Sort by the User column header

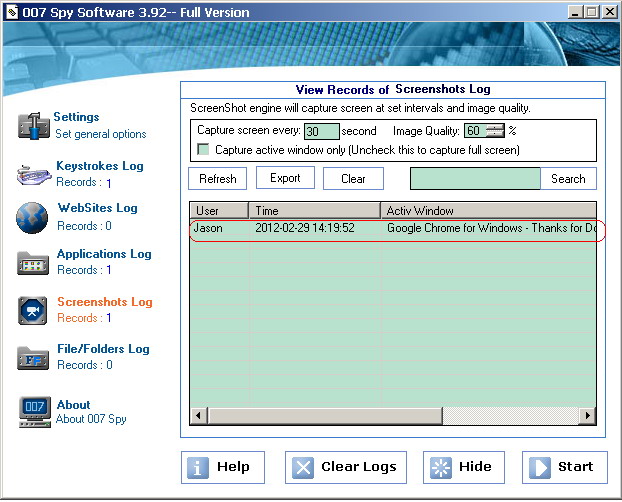(219, 211)
